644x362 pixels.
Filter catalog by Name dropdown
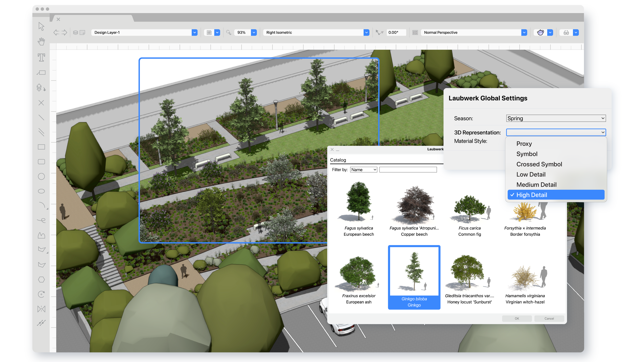(x=363, y=170)
